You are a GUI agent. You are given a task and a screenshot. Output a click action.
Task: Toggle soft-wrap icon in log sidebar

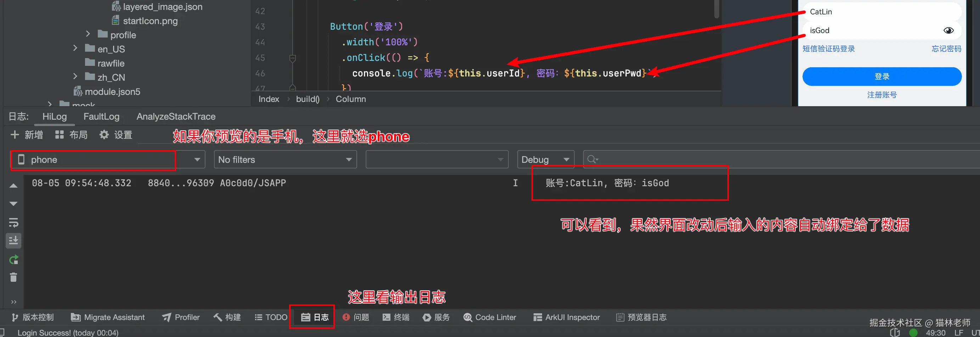(x=13, y=222)
